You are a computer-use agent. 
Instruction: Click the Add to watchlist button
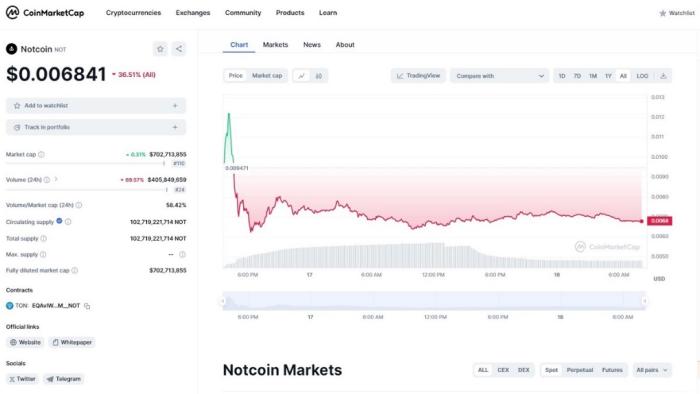pos(96,106)
